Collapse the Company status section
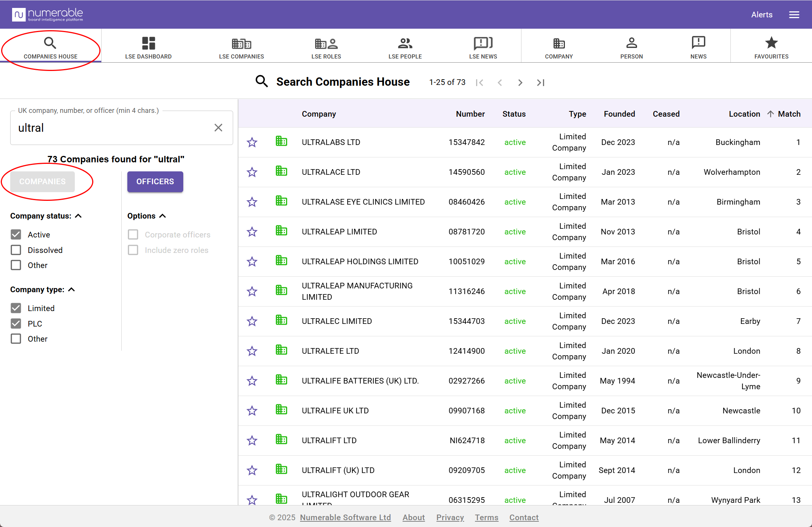812x527 pixels. point(78,216)
